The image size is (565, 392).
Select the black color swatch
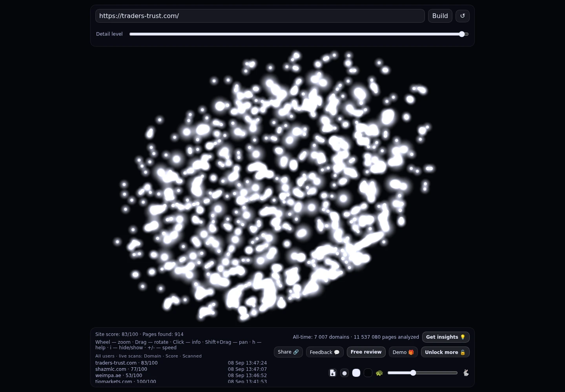click(368, 373)
